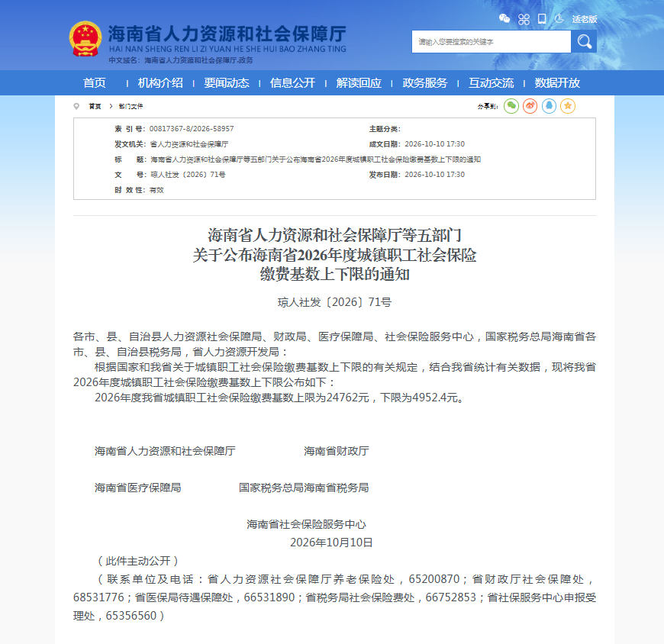The width and height of the screenshot is (664, 644).
Task: Click 发文机关 value 省人力资源和社会保障厅
Action: pyautogui.click(x=189, y=144)
